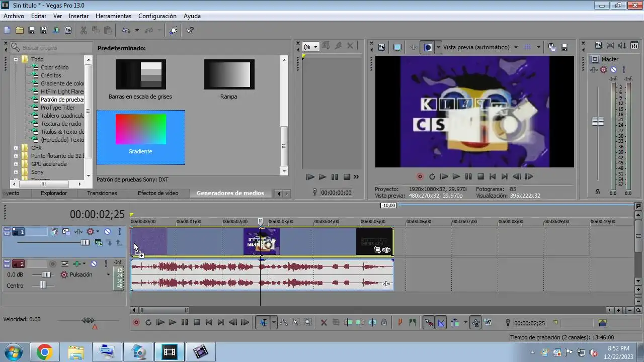Toggle Track 1 motion icon
The width and height of the screenshot is (644, 362).
[66, 232]
